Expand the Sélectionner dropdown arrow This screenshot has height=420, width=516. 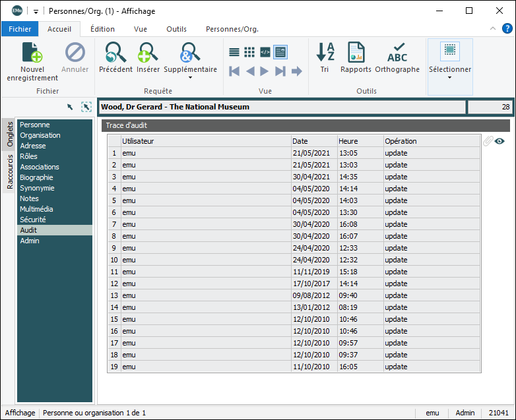[450, 78]
